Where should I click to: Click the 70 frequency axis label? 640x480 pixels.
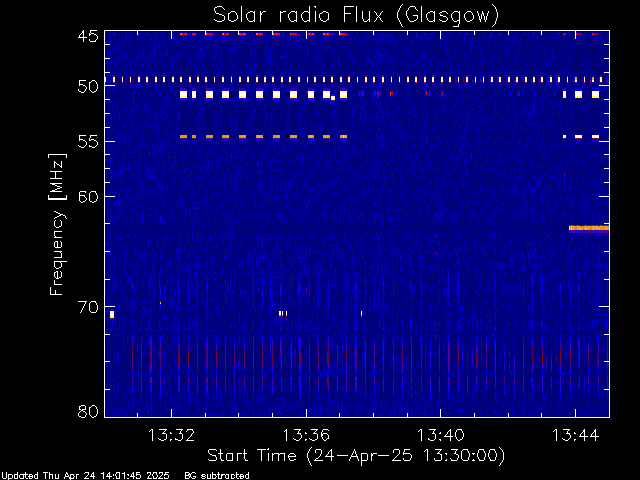(88, 307)
